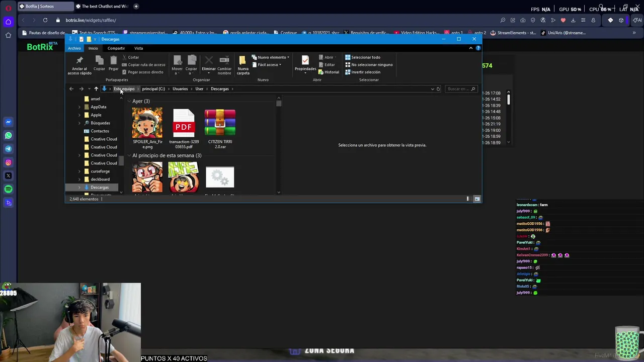Select transaction-328903655.pdf file
The width and height of the screenshot is (644, 362).
(184, 128)
